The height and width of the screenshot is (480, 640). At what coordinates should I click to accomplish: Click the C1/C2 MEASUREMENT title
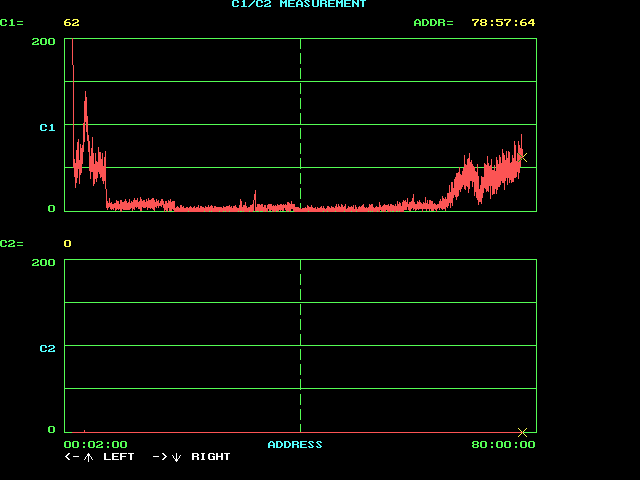[299, 4]
